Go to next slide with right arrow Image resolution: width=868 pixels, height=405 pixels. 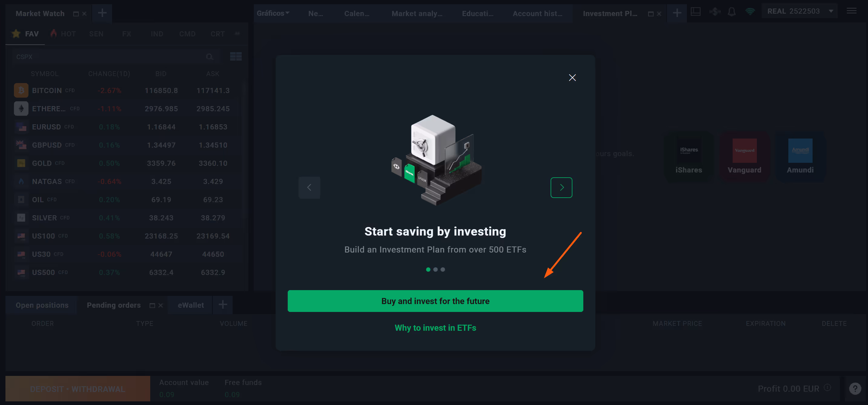(x=562, y=187)
